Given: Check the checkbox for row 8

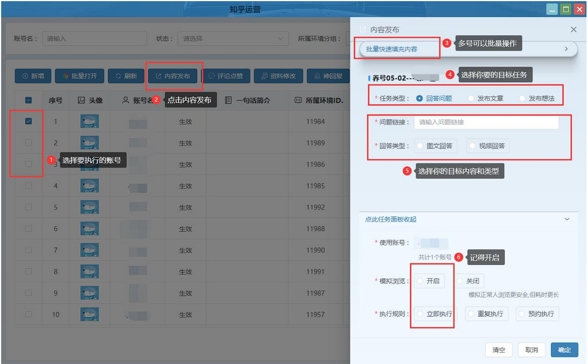Looking at the screenshot, I should (28, 271).
